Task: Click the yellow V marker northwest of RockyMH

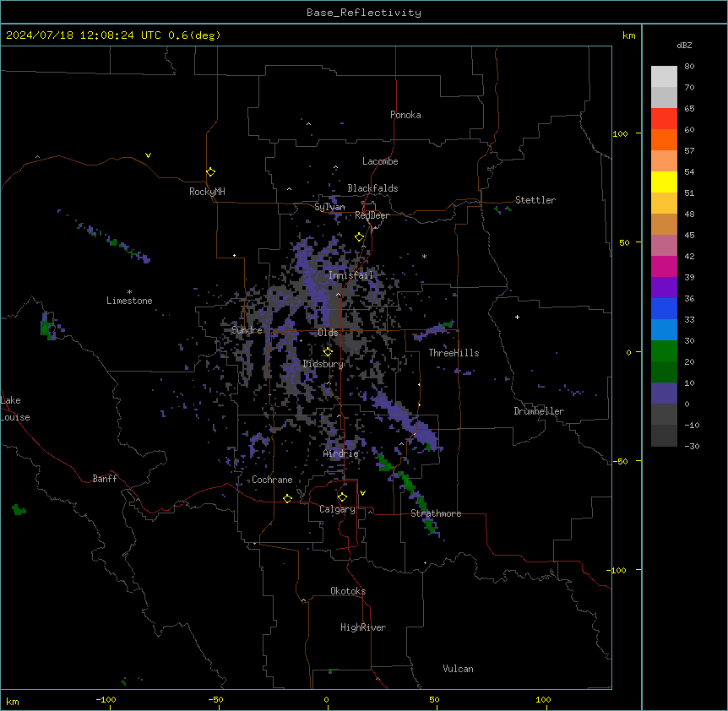Action: (148, 155)
